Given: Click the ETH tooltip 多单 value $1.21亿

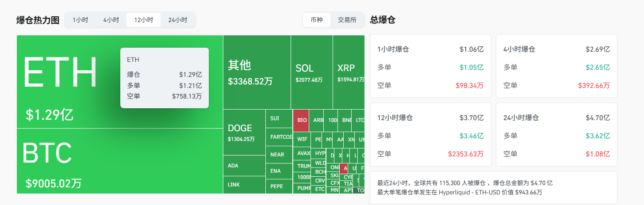Looking at the screenshot, I should click(x=191, y=85).
